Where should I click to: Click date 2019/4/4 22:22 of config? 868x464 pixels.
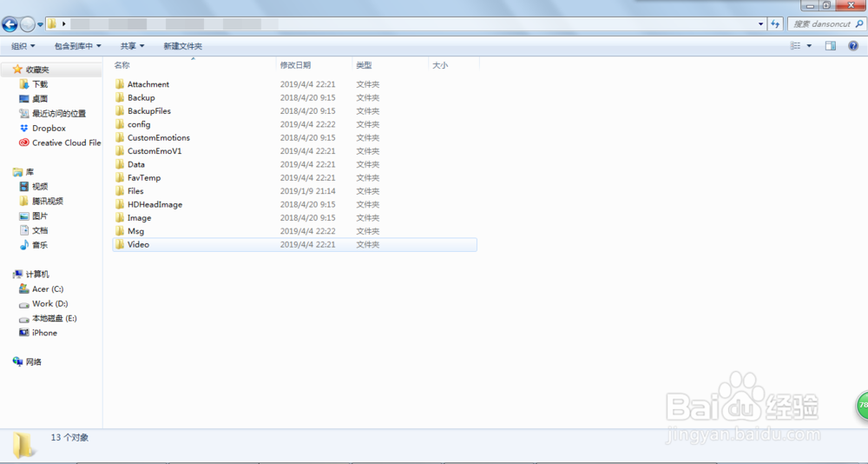coord(307,125)
